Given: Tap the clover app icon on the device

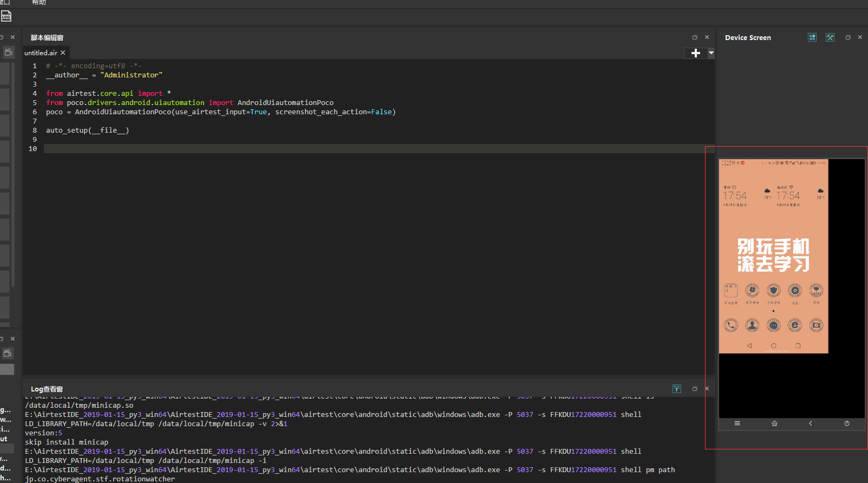Looking at the screenshot, I should coord(752,291).
